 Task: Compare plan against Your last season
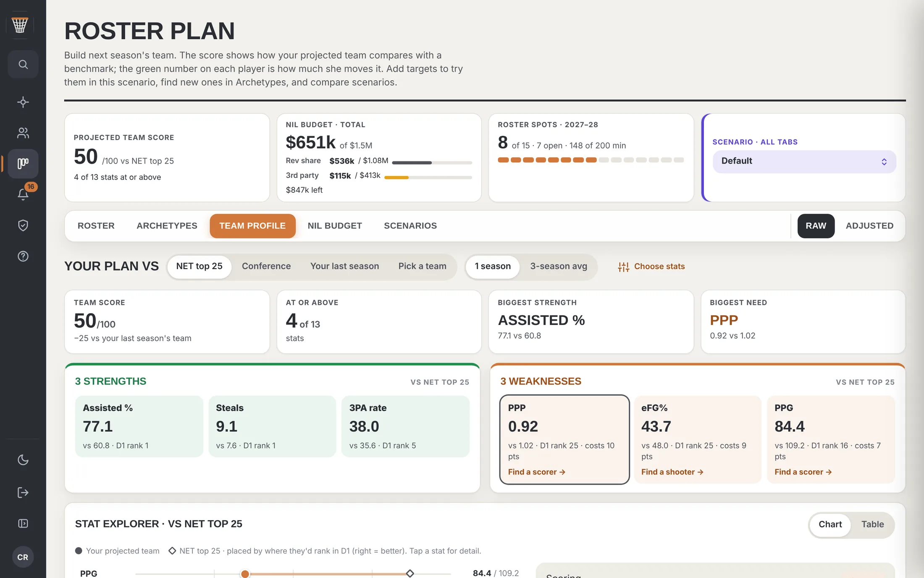tap(344, 267)
